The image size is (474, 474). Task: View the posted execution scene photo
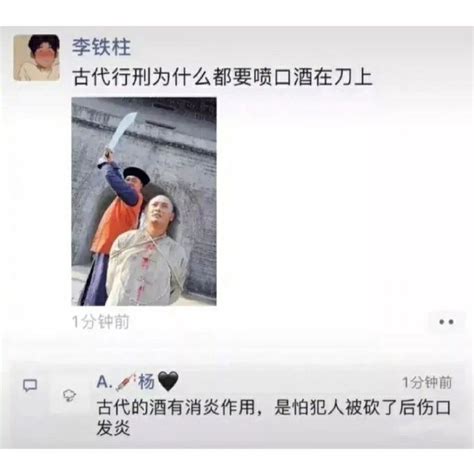tap(144, 201)
